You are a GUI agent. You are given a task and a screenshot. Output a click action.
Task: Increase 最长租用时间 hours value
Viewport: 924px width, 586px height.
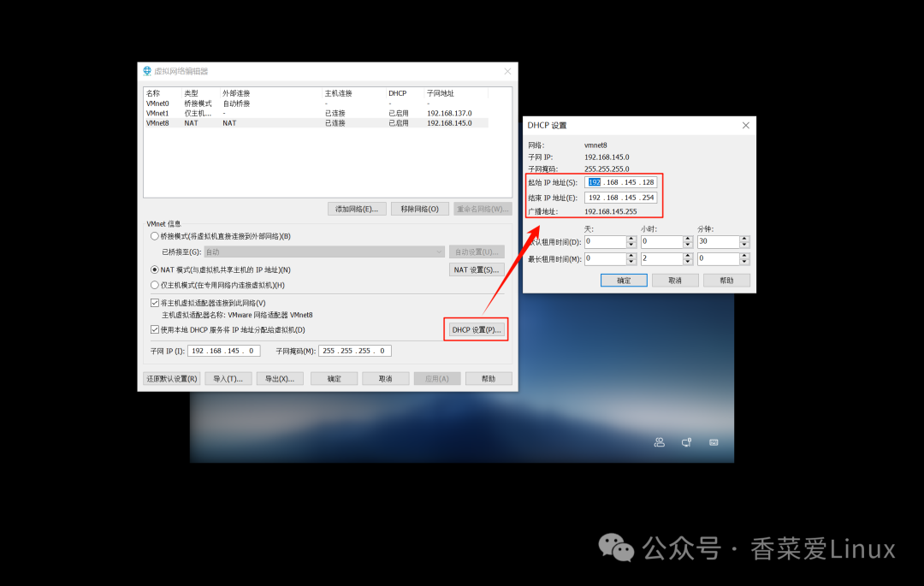pos(688,256)
